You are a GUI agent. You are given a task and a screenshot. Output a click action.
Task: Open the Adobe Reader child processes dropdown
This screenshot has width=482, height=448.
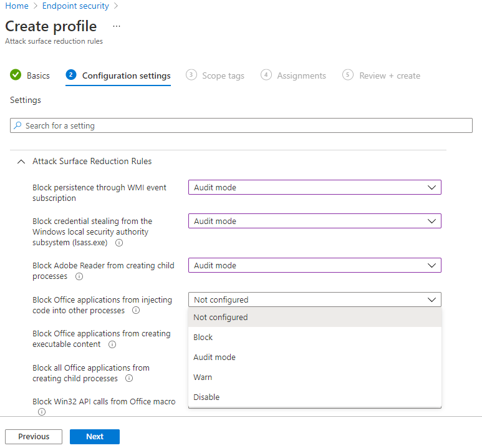pos(314,265)
